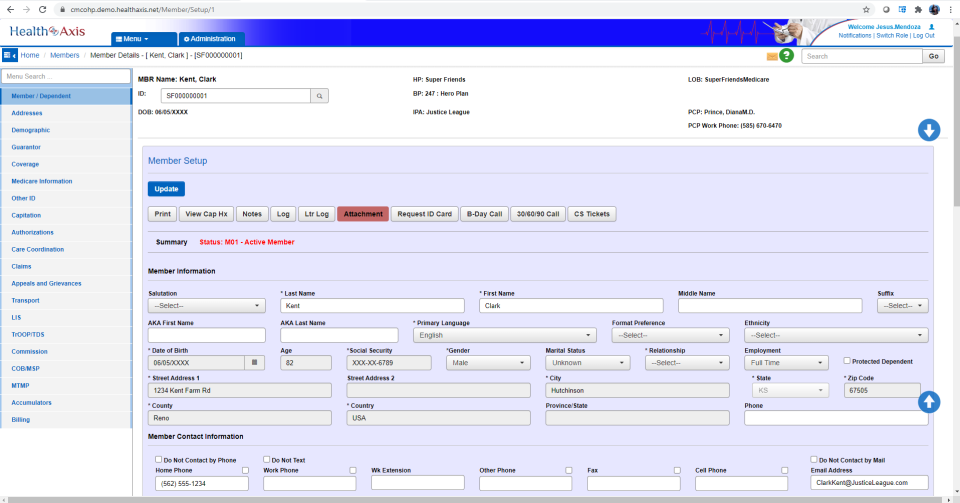Screen dimensions: 960x503
Task: Click Members breadcrumb link
Action: [64, 55]
